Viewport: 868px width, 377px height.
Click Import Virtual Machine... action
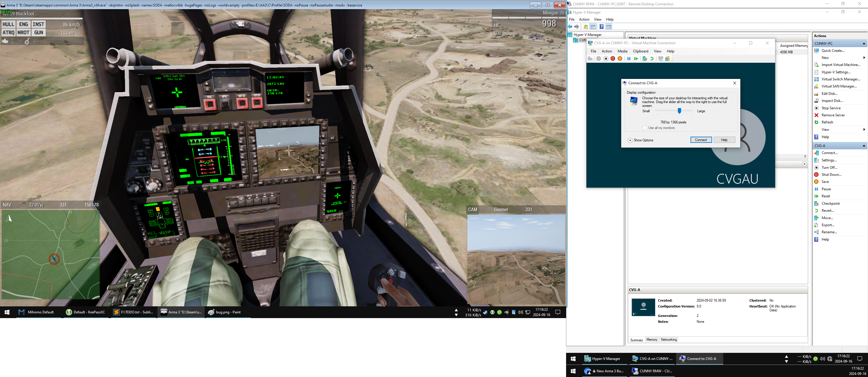coord(841,65)
